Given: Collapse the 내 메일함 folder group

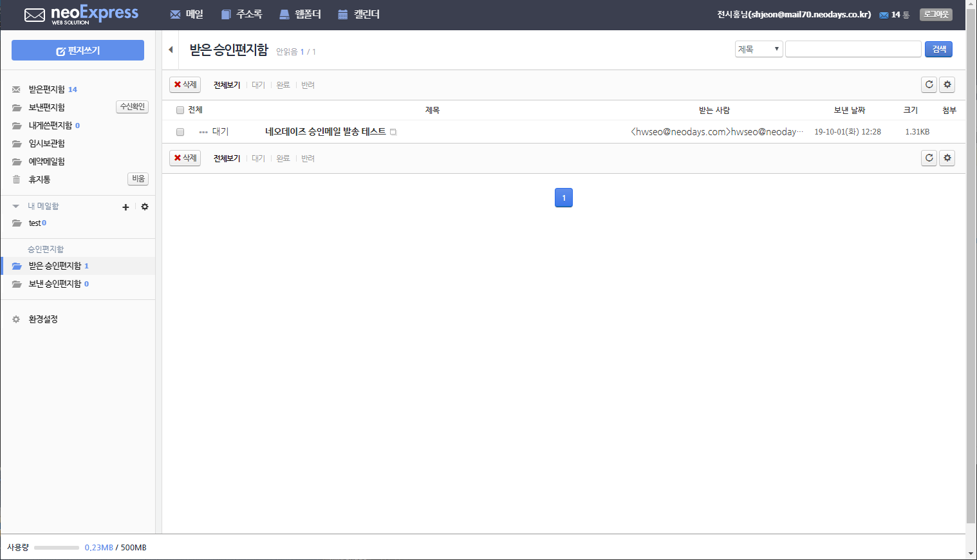Looking at the screenshot, I should 15,207.
